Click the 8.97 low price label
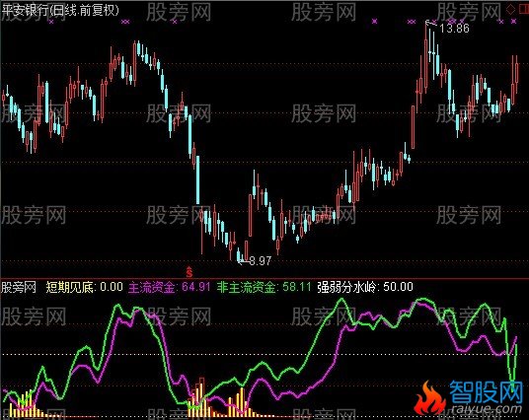Viewport: 529px width, 420px height. [x=261, y=261]
